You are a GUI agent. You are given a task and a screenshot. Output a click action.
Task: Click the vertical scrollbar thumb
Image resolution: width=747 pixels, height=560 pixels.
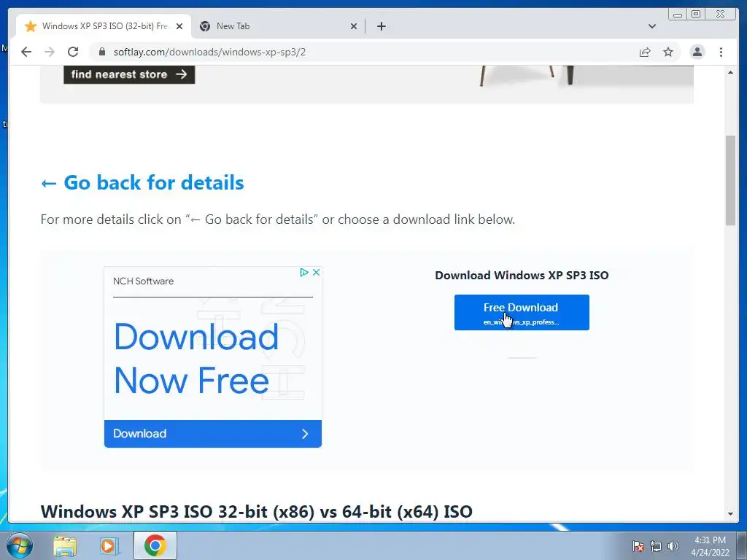tap(730, 181)
